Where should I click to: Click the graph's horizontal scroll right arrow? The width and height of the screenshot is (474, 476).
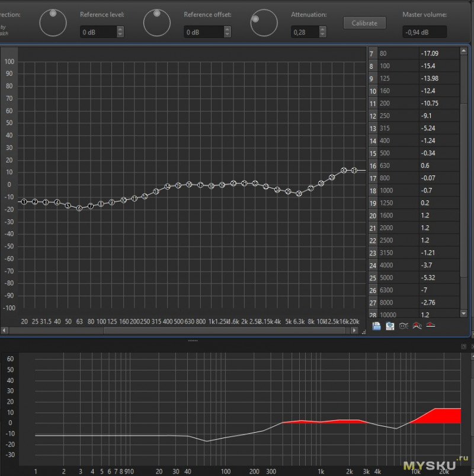pyautogui.click(x=354, y=330)
